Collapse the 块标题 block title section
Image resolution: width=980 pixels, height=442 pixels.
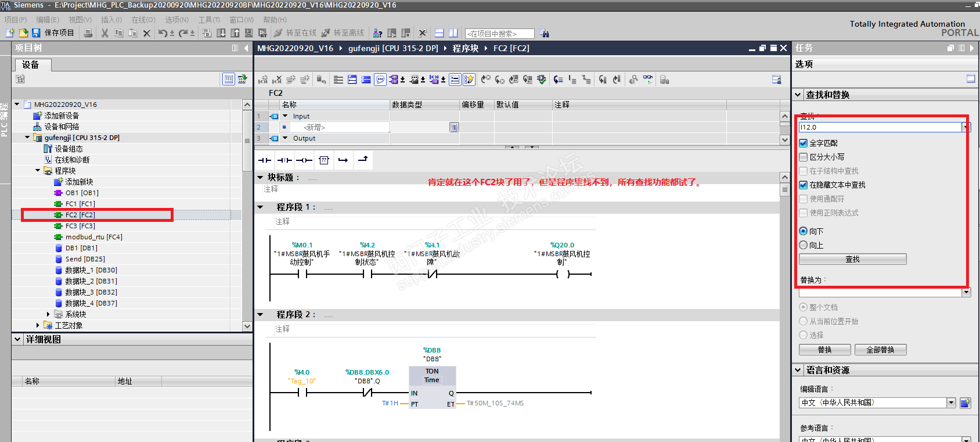click(260, 178)
